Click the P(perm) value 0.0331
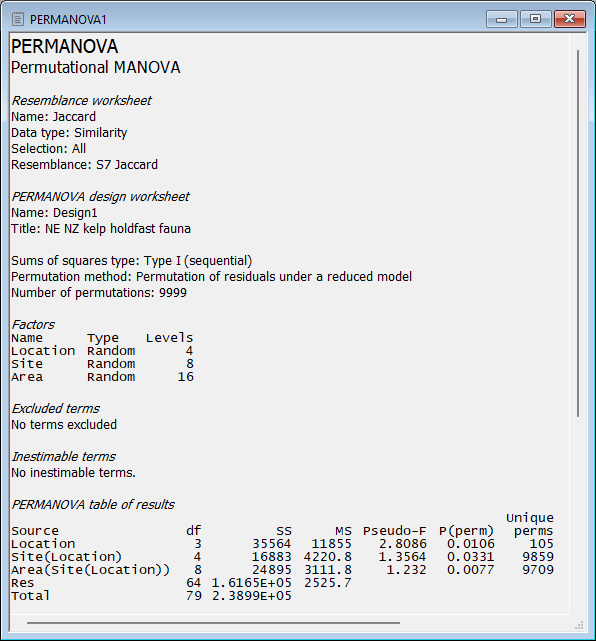596x641 pixels. [x=471, y=557]
